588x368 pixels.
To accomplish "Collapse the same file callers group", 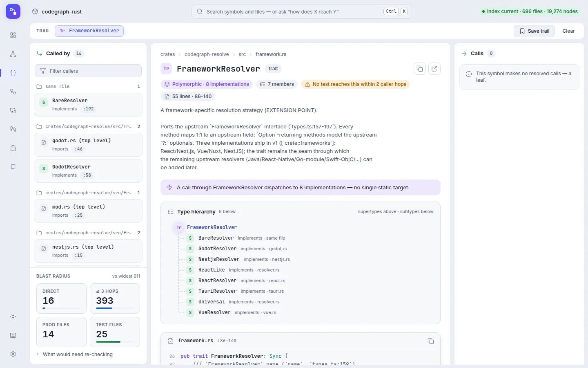I will pos(88,86).
